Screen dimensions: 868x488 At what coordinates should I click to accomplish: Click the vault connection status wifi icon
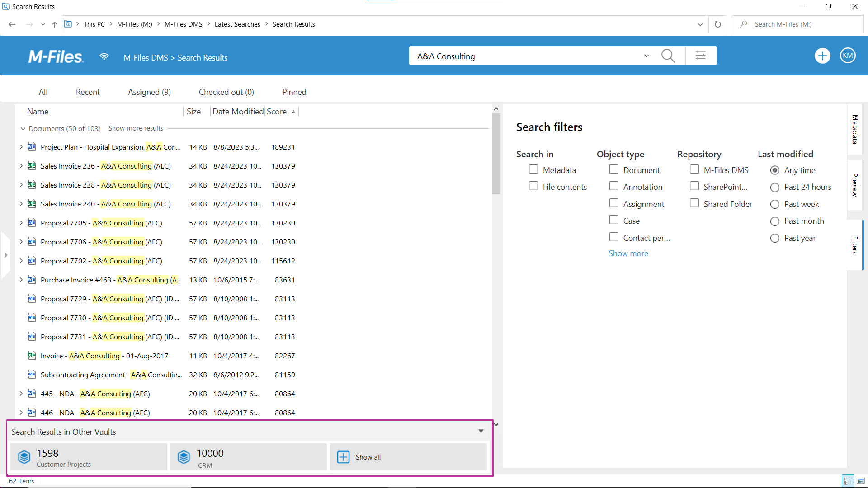tap(104, 56)
